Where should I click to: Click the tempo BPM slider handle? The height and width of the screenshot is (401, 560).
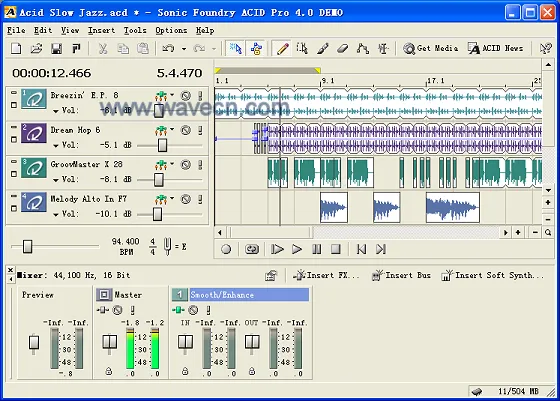(x=28, y=246)
